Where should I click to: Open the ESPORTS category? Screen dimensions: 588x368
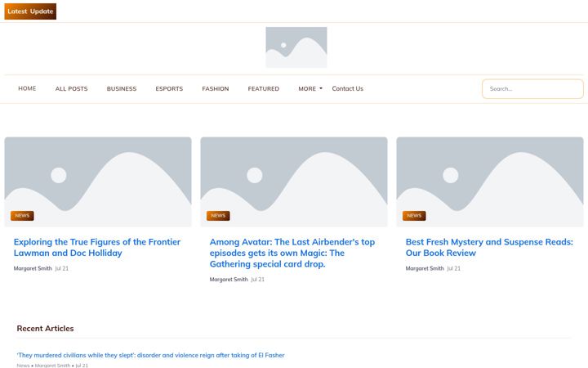click(x=169, y=88)
